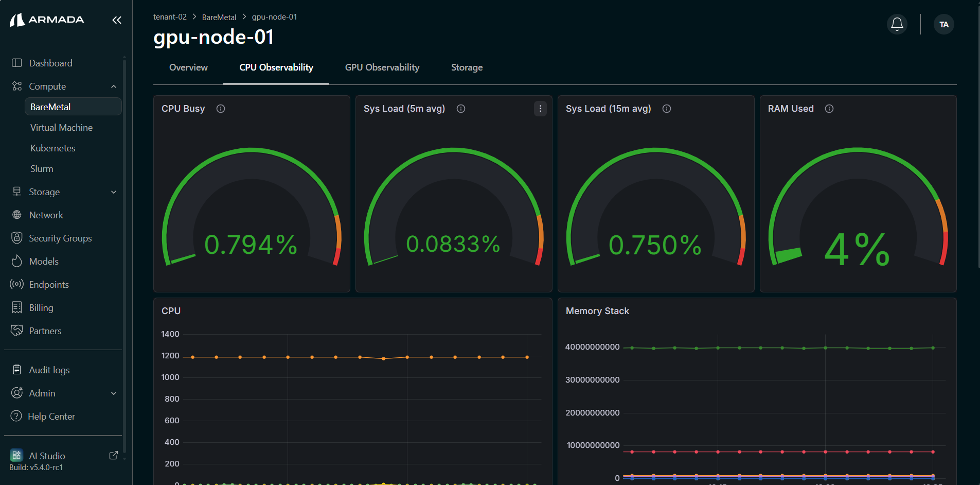Collapse the Compute section chevron
The height and width of the screenshot is (485, 980).
pos(114,86)
